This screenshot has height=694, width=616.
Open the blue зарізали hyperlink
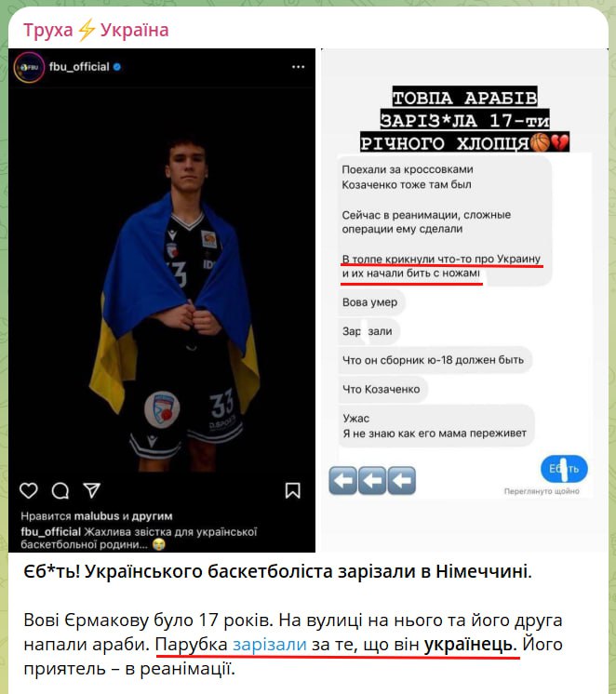click(269, 644)
